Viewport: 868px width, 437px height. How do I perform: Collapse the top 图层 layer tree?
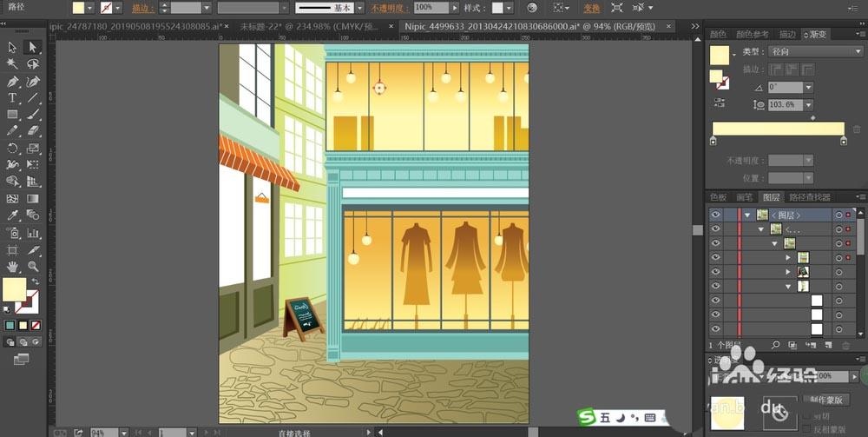coord(746,215)
